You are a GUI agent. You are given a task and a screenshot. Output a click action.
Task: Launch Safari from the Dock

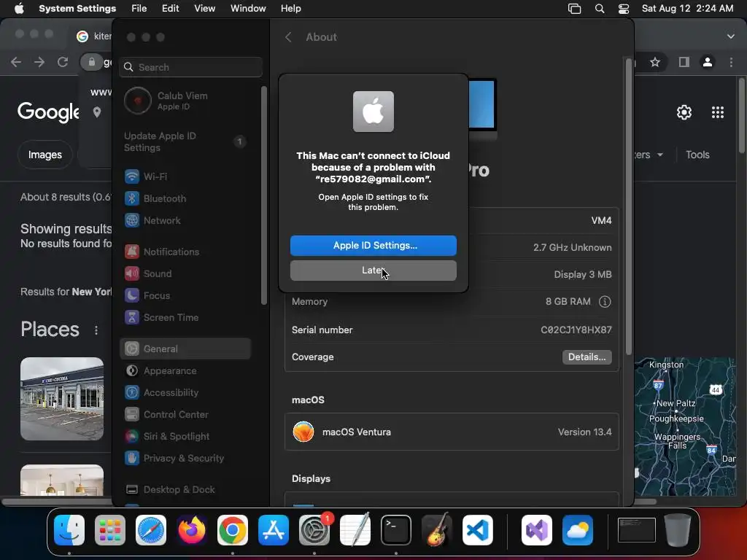click(151, 530)
